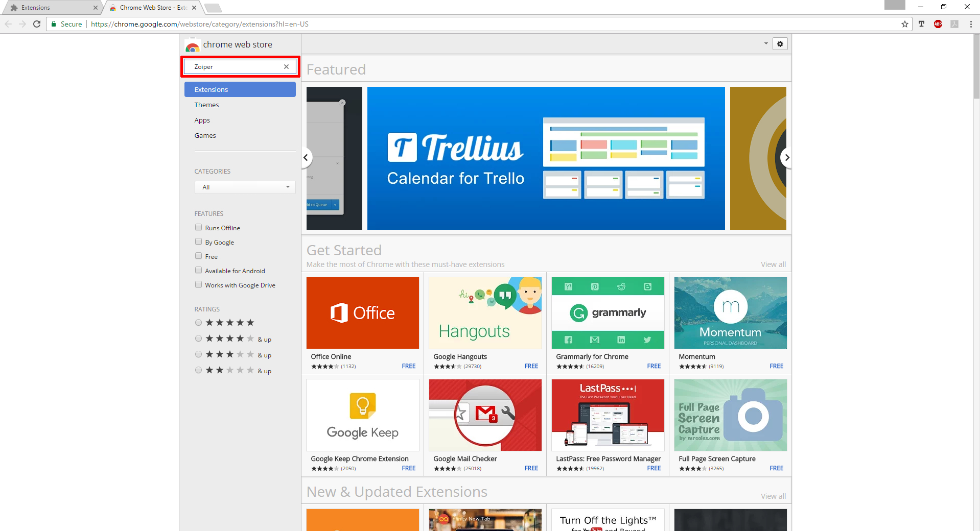Select the five-star rating filter
Viewport: 980px width, 531px height.
198,323
